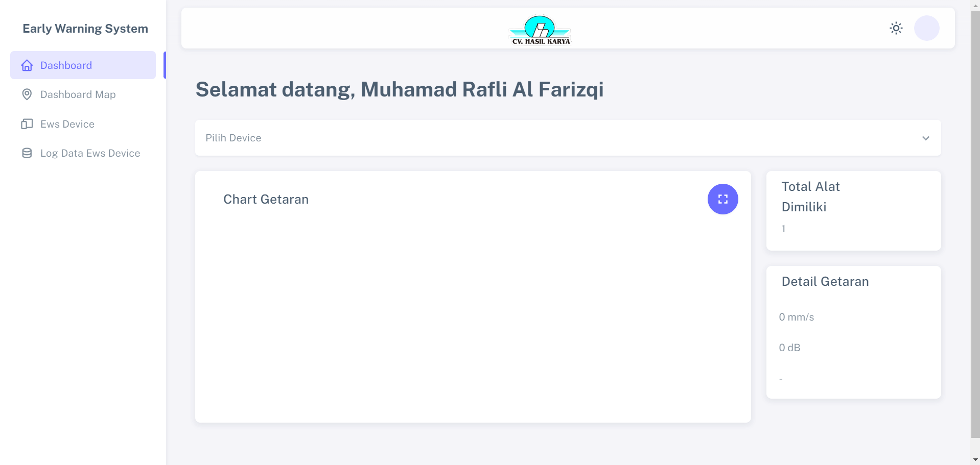Screen dimensions: 980x465
Task: Click the Dashboard Map pin icon
Action: (x=27, y=94)
